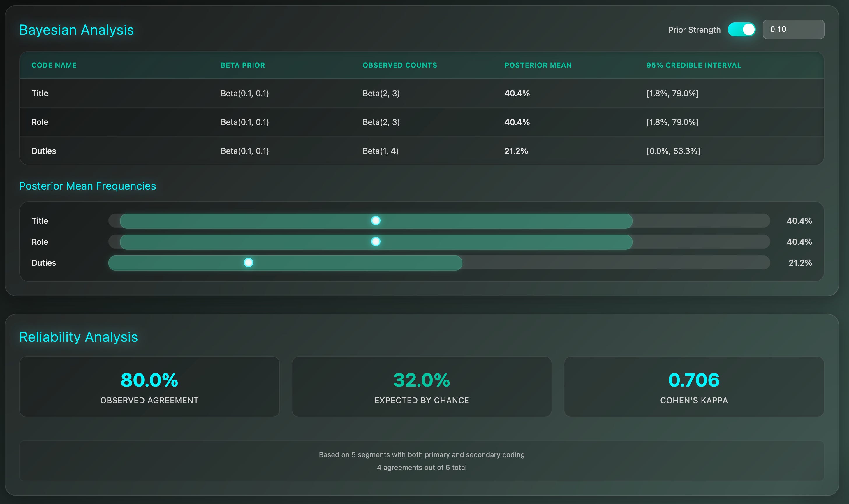Click the Cohen's Kappa 0.706 card
Viewport: 849px width, 504px height.
coord(694,387)
